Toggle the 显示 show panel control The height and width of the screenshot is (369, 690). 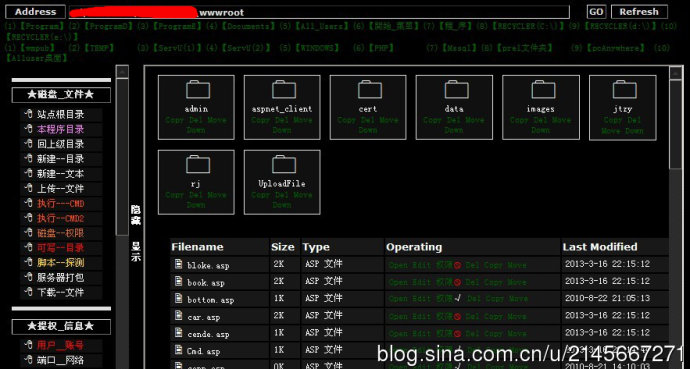pyautogui.click(x=136, y=252)
